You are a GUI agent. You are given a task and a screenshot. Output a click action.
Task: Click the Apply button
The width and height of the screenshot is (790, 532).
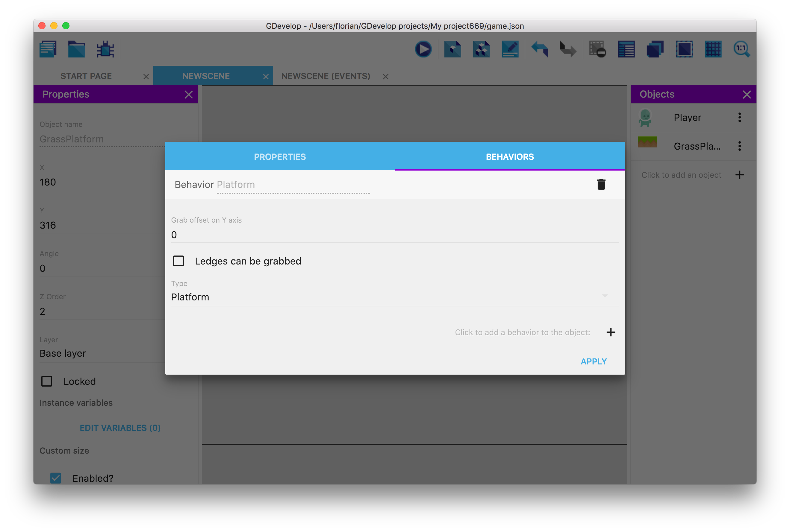(x=594, y=361)
